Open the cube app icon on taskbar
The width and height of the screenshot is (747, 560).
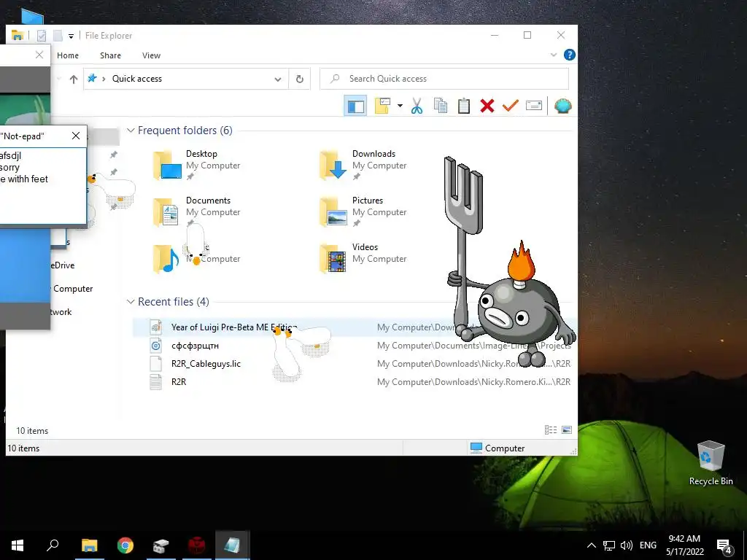pos(160,545)
